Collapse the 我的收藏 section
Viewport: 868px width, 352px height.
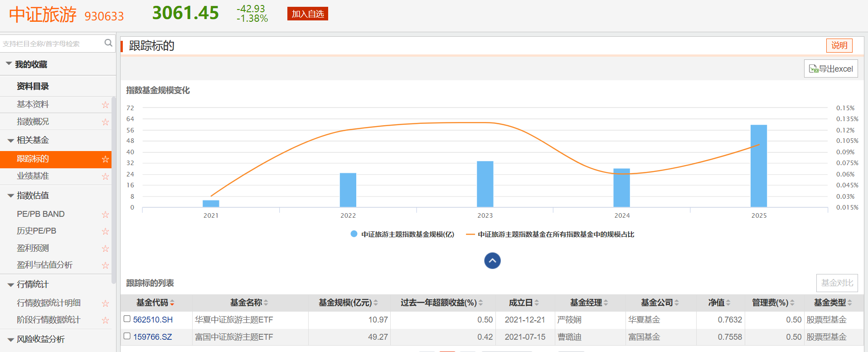[9, 64]
